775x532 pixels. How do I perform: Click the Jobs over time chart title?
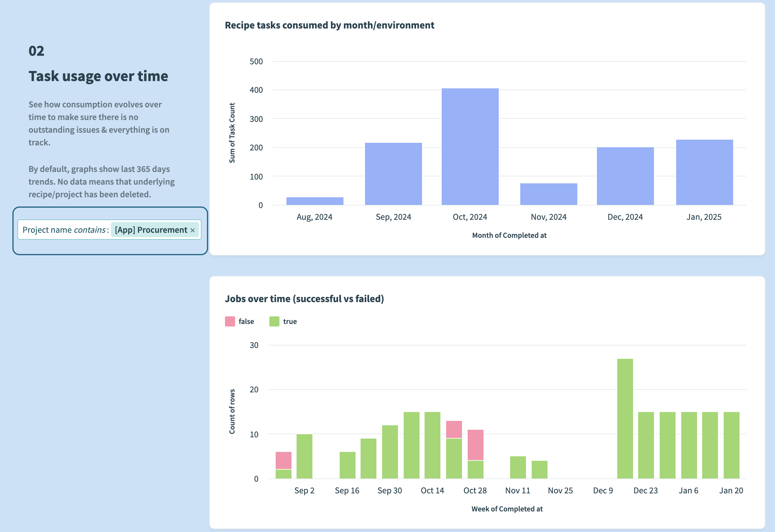click(x=304, y=299)
